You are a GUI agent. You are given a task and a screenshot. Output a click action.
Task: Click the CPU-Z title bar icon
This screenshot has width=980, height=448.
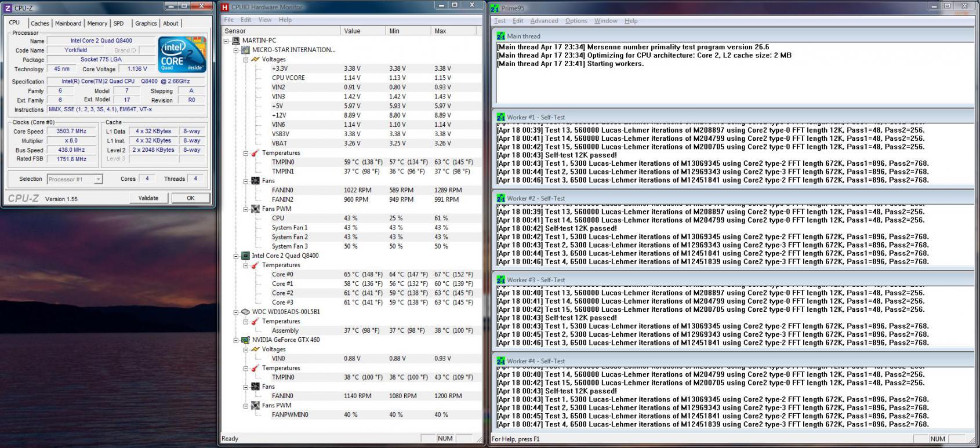tap(8, 8)
